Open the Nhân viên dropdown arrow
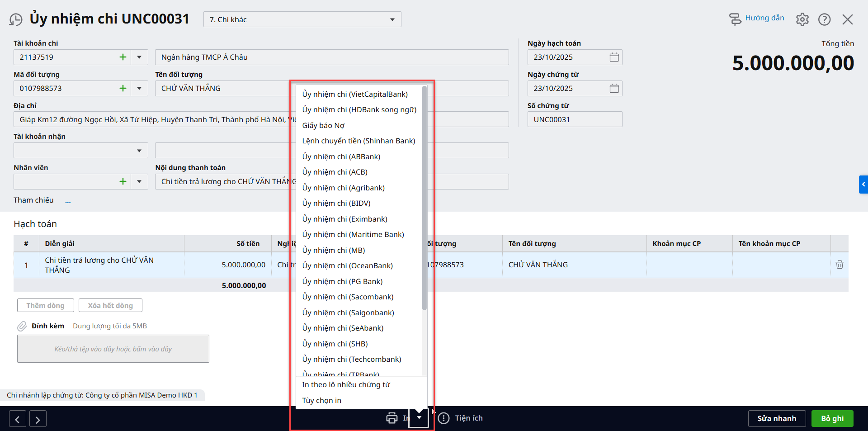868x431 pixels. [139, 182]
